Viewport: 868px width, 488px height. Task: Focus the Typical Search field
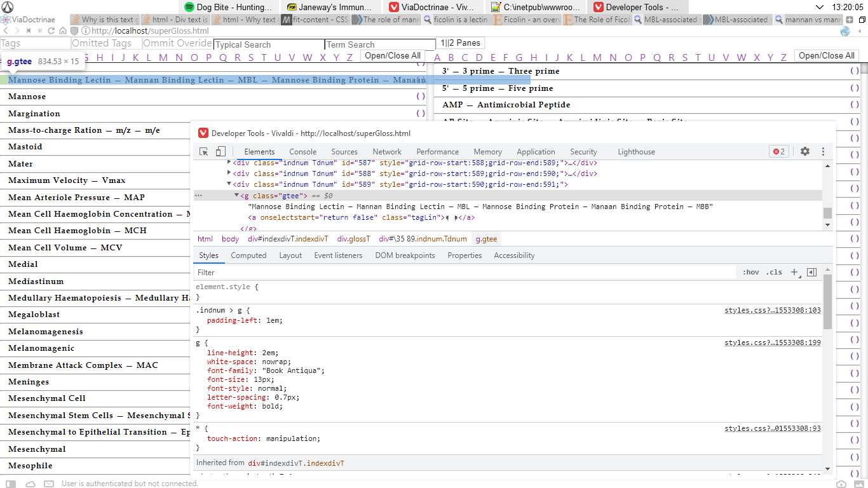tap(269, 44)
